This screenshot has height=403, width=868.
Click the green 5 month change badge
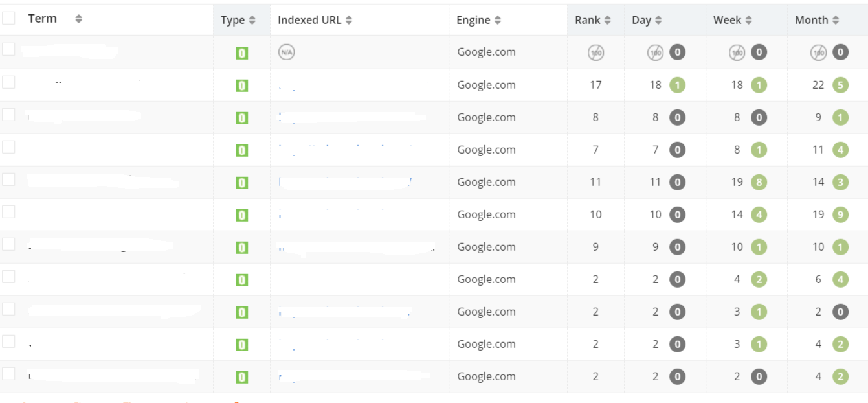840,85
